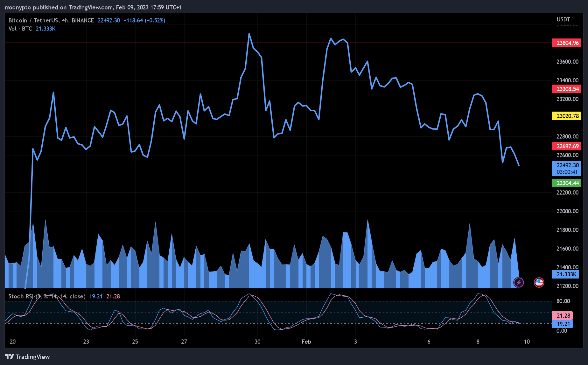Click the red 23308.54 price label
This screenshot has height=365, width=588.
click(x=566, y=89)
